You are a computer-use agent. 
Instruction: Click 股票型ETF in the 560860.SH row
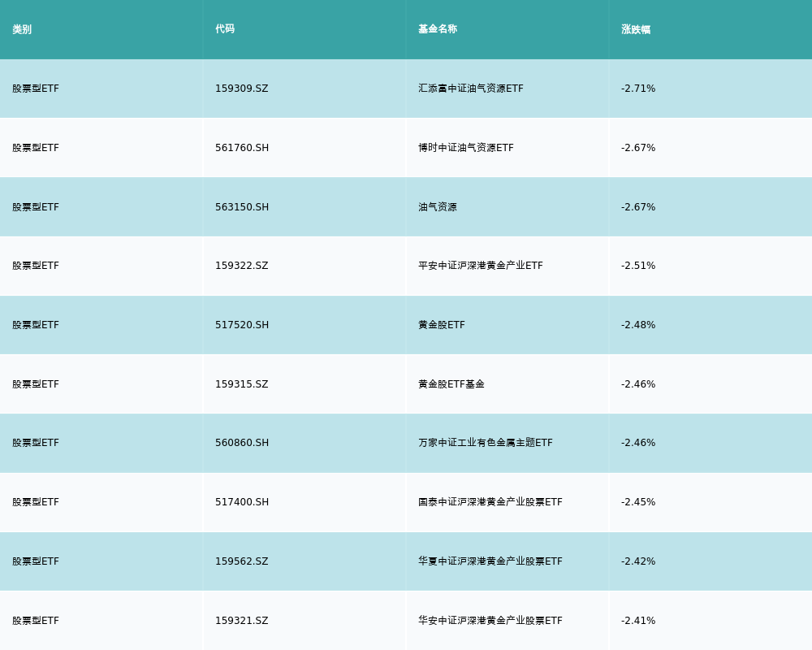36,443
